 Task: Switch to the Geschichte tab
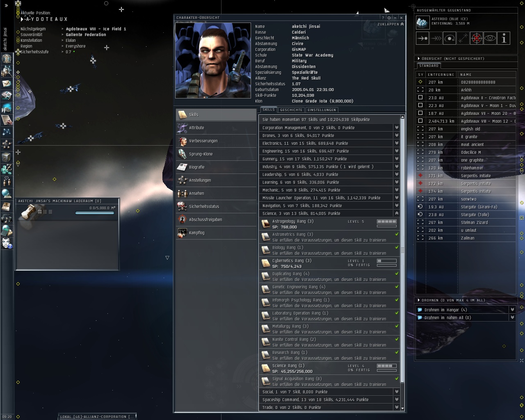(x=291, y=110)
